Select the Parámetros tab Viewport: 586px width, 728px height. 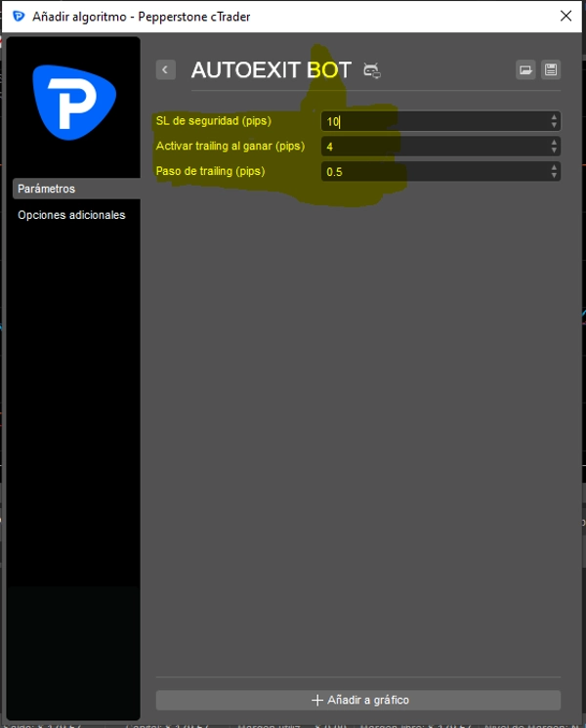76,189
